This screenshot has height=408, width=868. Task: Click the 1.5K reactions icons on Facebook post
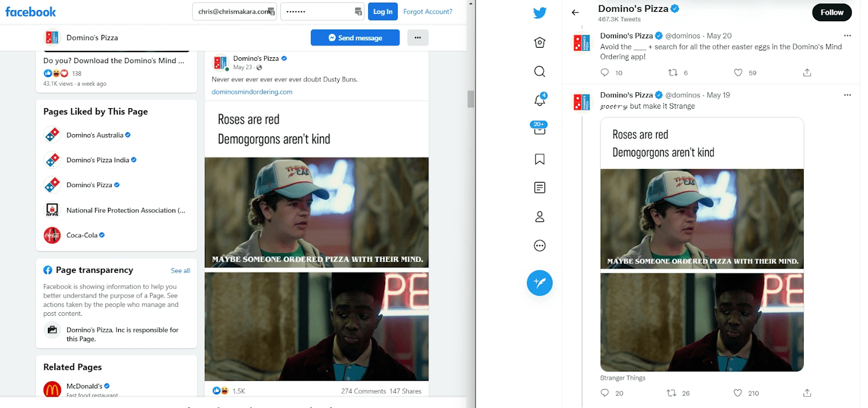[221, 391]
